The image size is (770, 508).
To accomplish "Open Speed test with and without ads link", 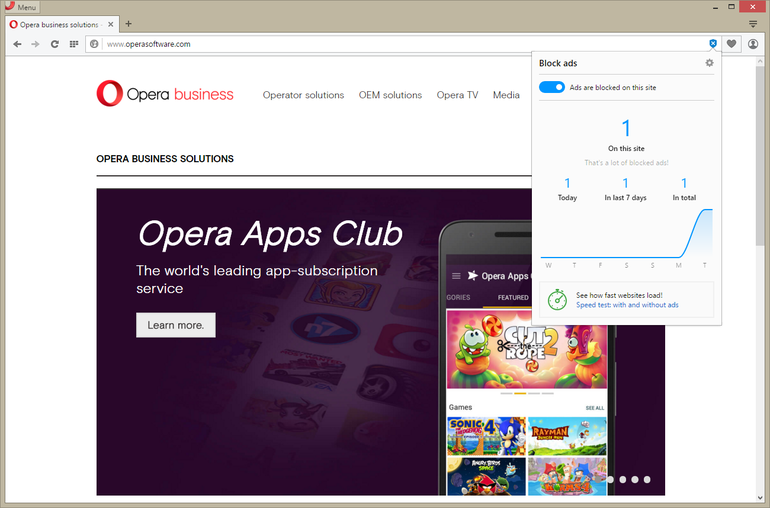I will 627,305.
